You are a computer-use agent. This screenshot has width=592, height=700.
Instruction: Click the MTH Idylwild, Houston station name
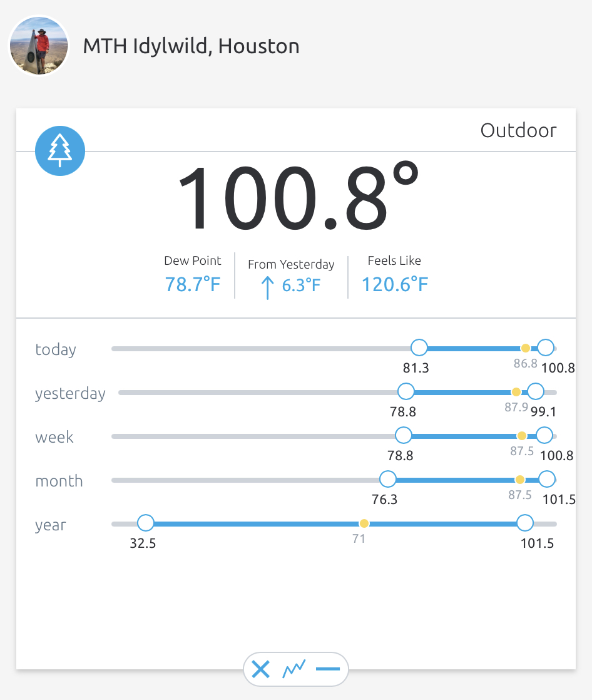(191, 46)
